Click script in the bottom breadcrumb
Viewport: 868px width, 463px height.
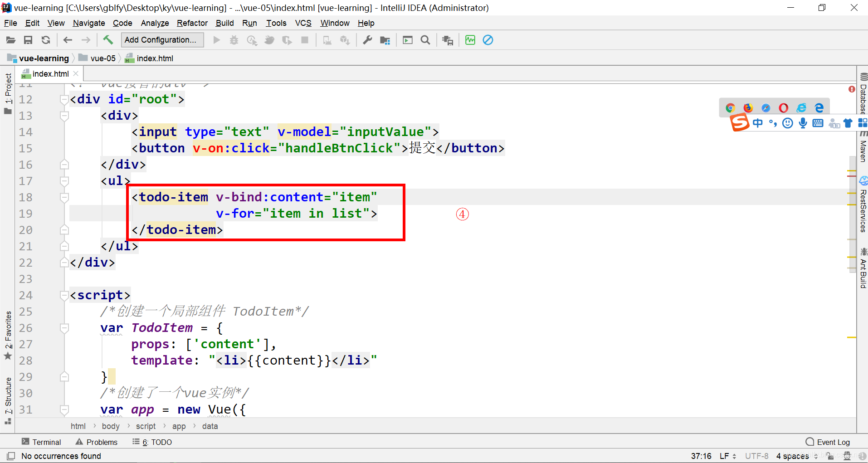[146, 426]
